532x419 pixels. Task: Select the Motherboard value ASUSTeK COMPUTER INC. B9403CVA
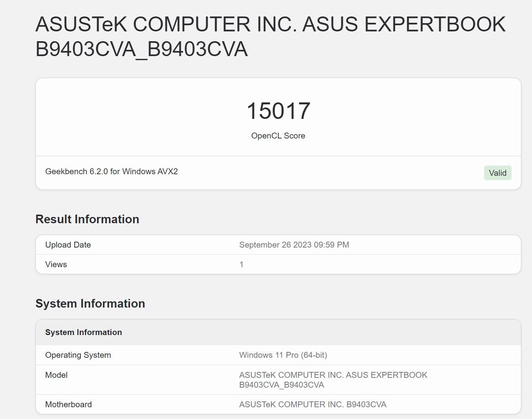coord(313,404)
